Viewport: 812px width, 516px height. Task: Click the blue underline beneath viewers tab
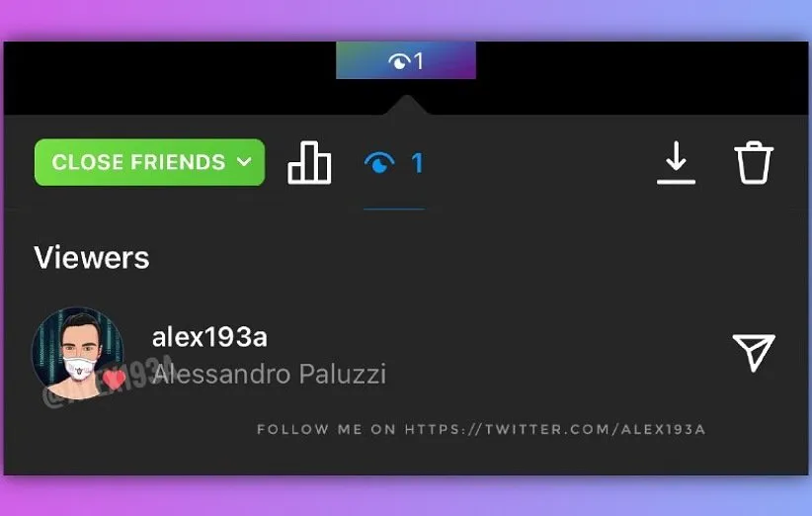394,209
